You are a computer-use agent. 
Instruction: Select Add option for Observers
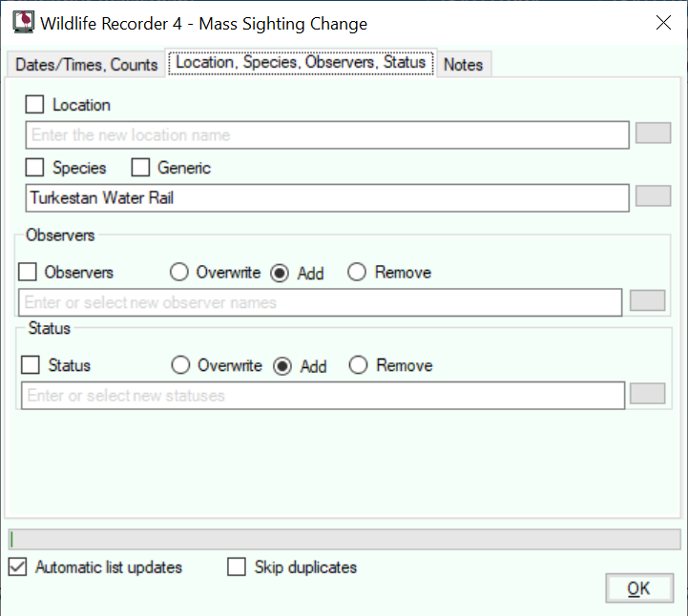pyautogui.click(x=280, y=273)
